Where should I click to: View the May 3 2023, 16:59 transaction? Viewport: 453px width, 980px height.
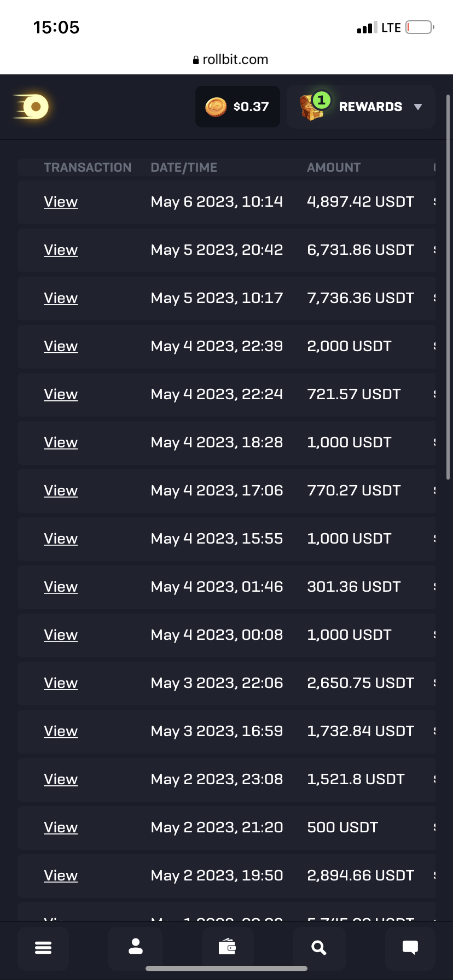click(61, 731)
